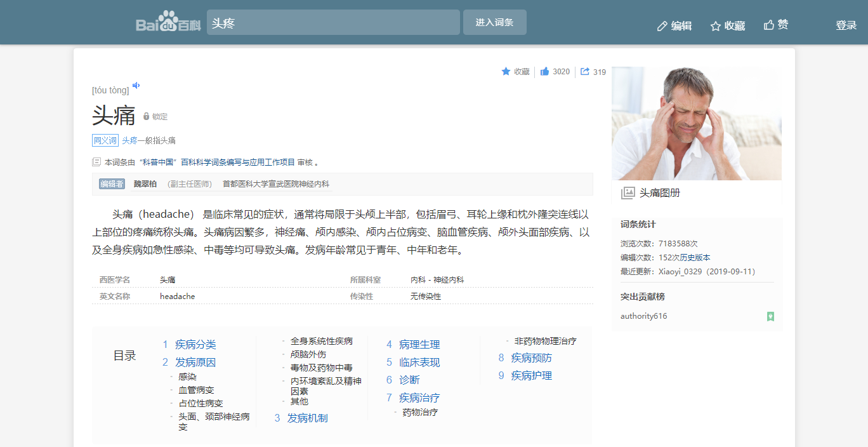Click subsection 药物治疗
The height and width of the screenshot is (447, 868).
pyautogui.click(x=420, y=412)
